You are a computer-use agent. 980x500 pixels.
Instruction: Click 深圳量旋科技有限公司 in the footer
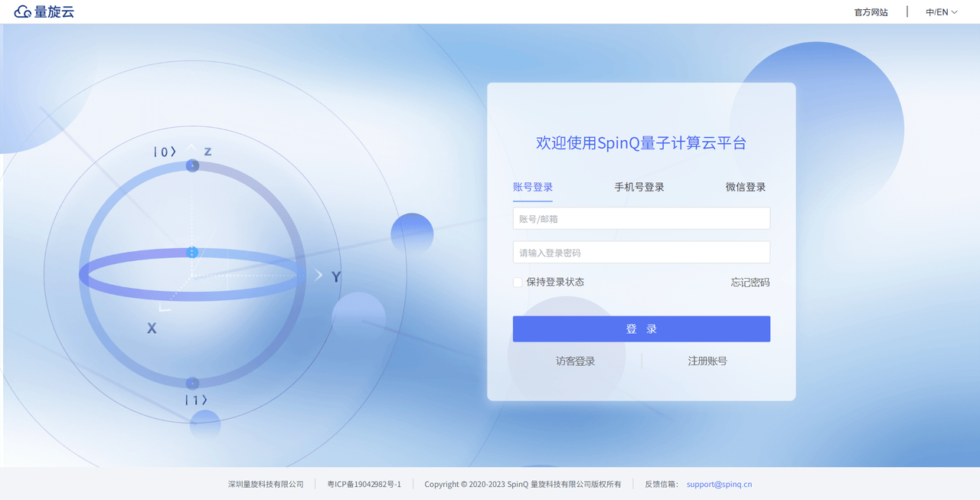pyautogui.click(x=265, y=484)
